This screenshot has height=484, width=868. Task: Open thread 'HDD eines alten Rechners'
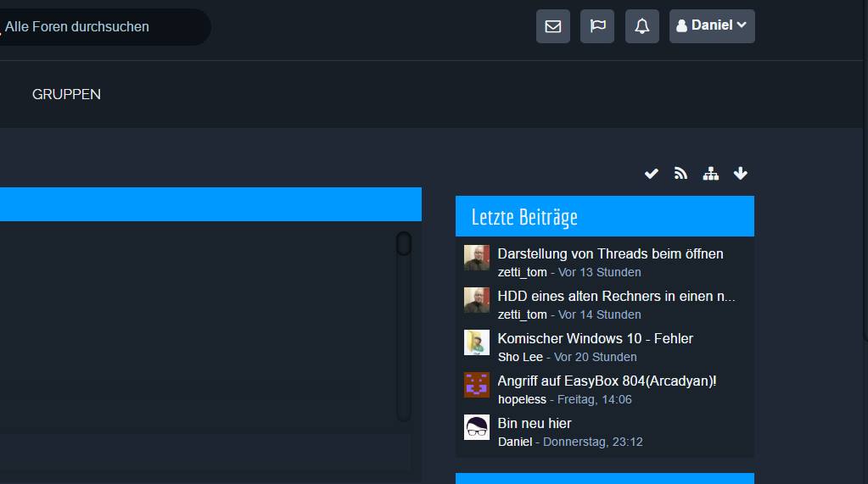coord(616,296)
